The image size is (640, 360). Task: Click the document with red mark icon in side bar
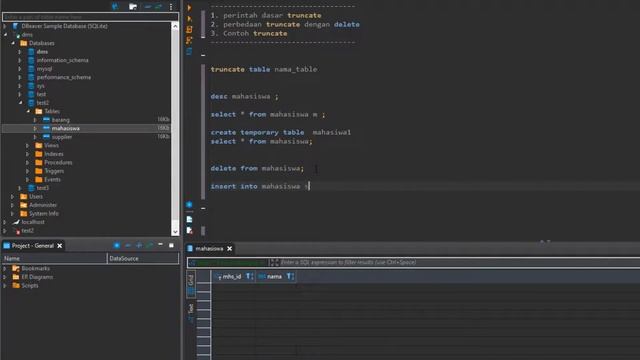click(189, 230)
